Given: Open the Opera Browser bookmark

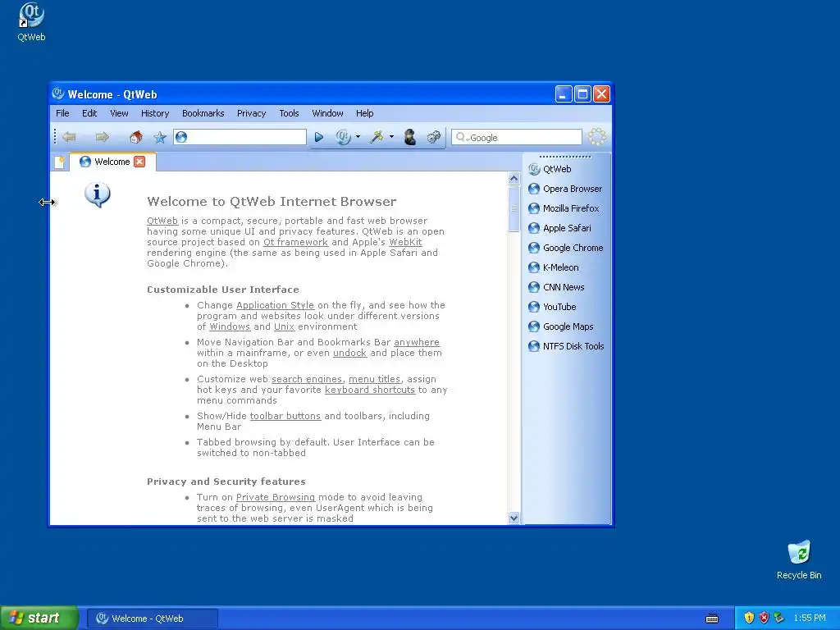Looking at the screenshot, I should 565,189.
